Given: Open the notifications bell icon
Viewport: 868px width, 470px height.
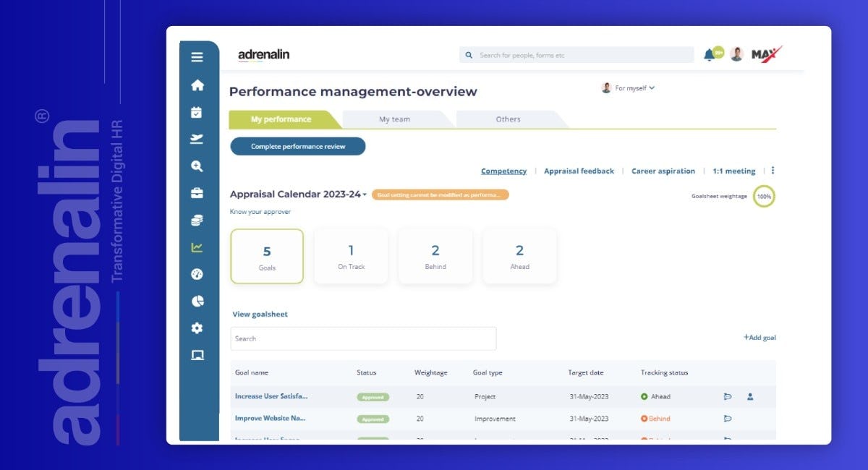Looking at the screenshot, I should point(710,54).
